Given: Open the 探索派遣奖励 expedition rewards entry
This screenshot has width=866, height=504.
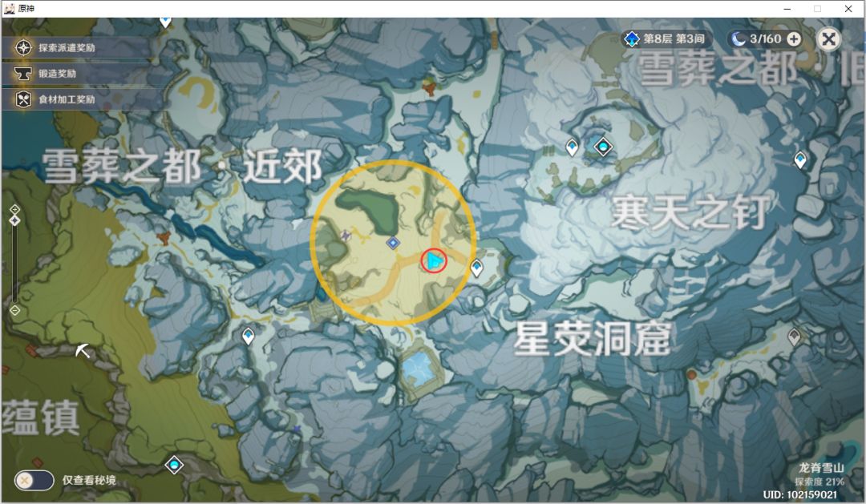Looking at the screenshot, I should (x=75, y=47).
